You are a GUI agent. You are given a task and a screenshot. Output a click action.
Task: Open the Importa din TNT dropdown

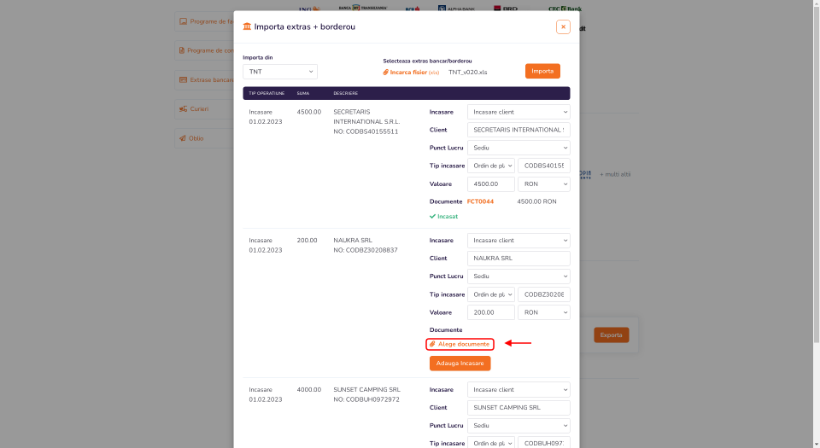click(280, 72)
